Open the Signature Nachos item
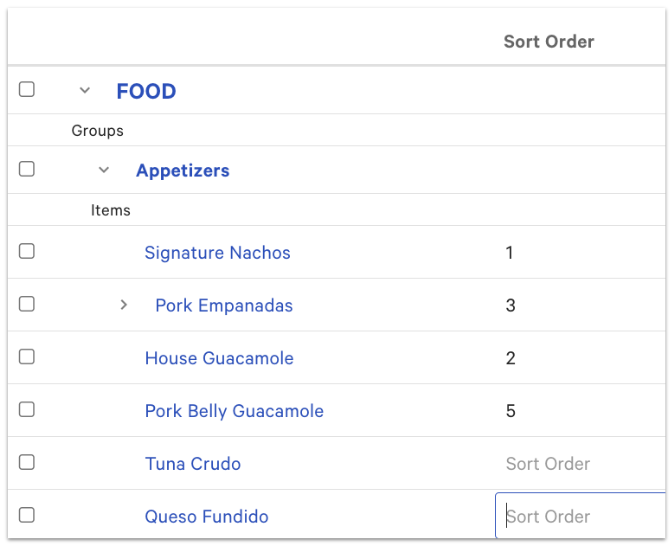The width and height of the screenshot is (671, 547). [x=217, y=253]
